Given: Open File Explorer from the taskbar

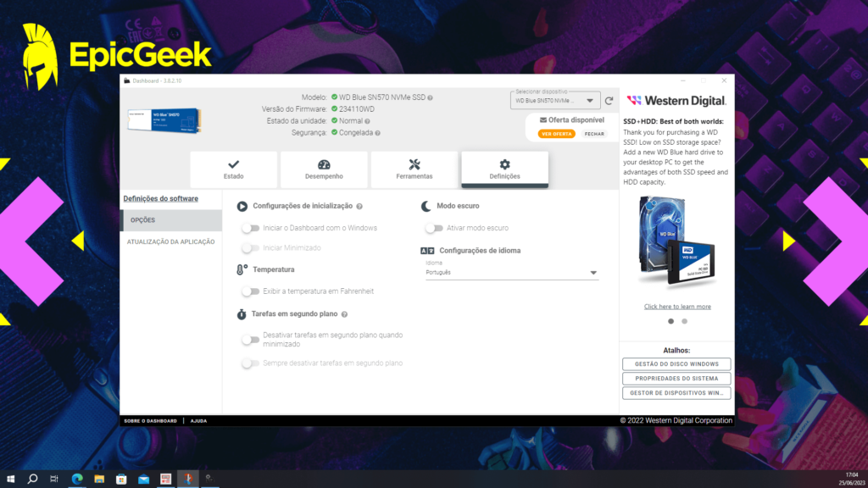Looking at the screenshot, I should (99, 479).
